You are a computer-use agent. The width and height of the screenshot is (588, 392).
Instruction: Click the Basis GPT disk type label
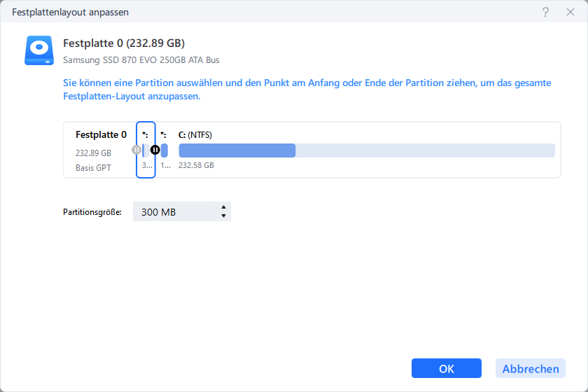(x=94, y=168)
